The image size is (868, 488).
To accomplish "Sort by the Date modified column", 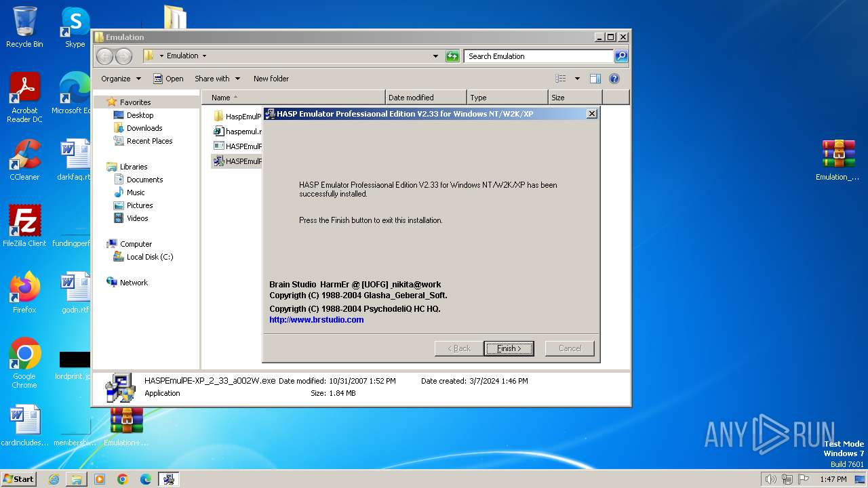I will point(426,98).
